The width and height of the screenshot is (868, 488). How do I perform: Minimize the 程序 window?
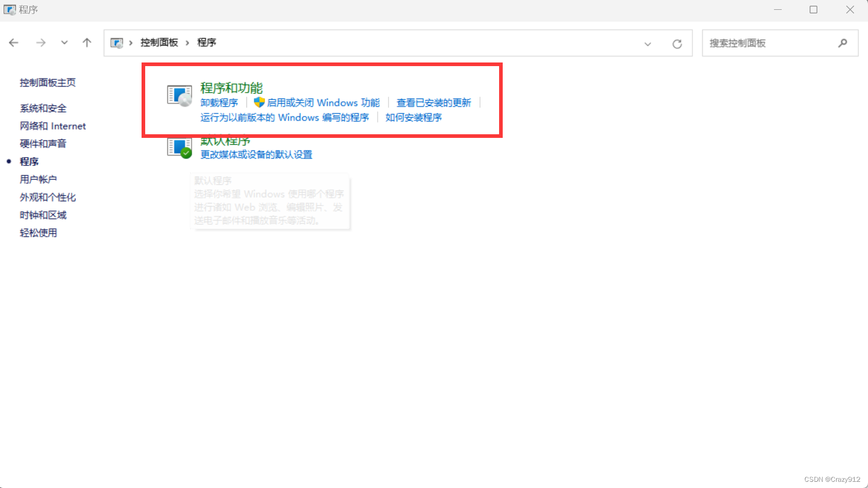point(778,10)
